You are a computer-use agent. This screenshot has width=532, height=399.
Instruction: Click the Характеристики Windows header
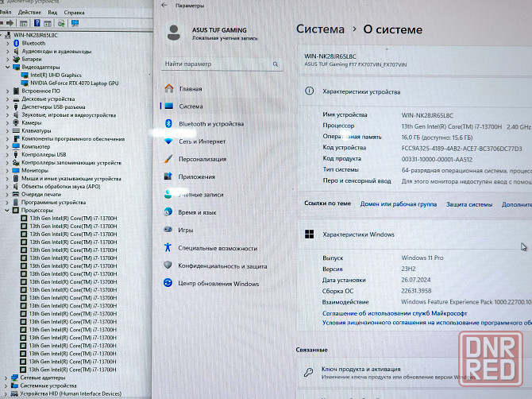[415, 234]
